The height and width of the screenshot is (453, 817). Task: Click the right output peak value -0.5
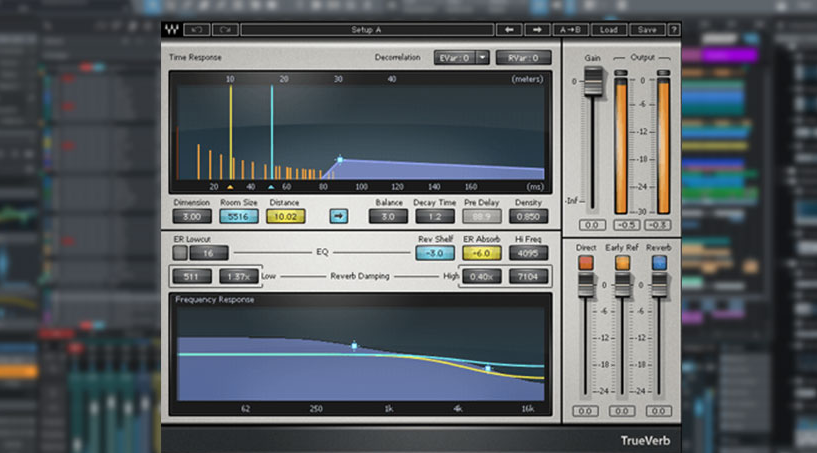658,225
